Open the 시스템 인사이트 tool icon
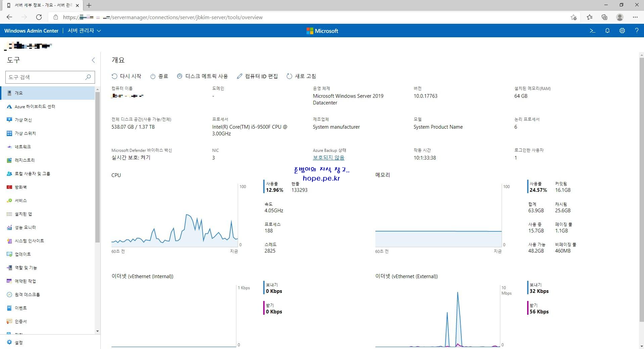 click(x=9, y=241)
